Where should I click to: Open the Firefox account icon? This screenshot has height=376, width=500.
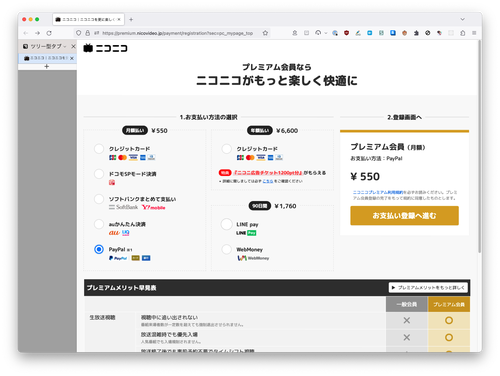point(295,33)
